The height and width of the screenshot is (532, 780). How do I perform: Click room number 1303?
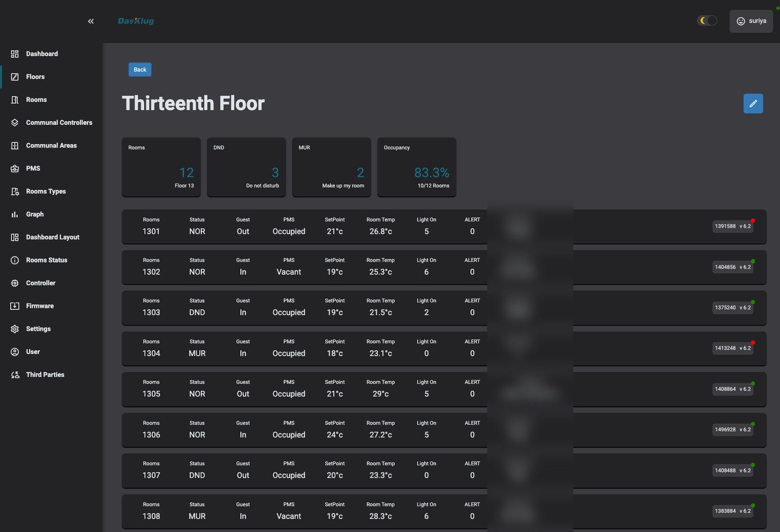151,312
